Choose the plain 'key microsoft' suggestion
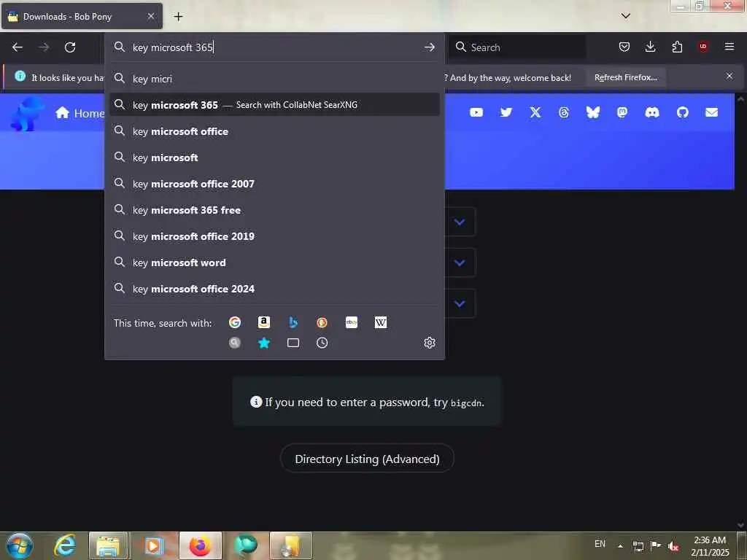The image size is (747, 560). point(274,157)
